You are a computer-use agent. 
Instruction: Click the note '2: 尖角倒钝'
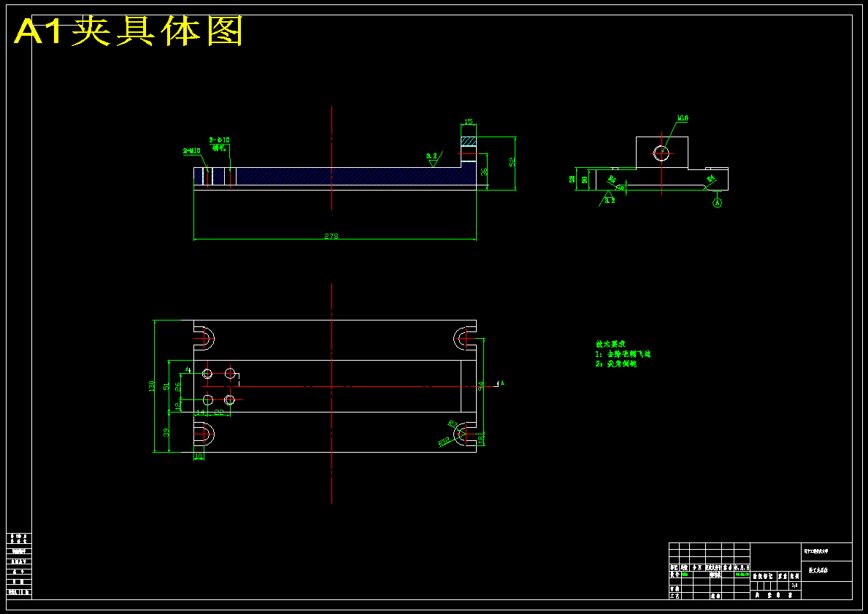616,364
